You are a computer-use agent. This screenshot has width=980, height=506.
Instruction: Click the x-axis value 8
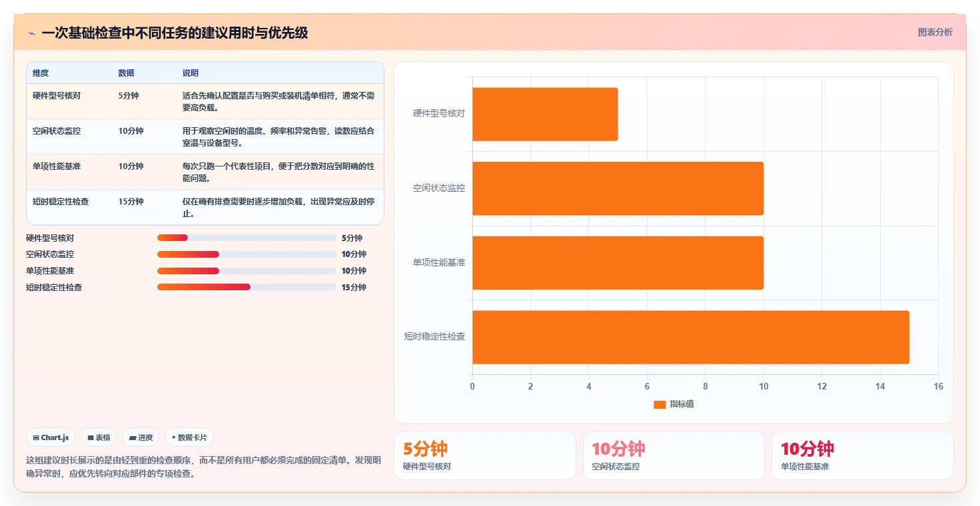click(x=705, y=386)
